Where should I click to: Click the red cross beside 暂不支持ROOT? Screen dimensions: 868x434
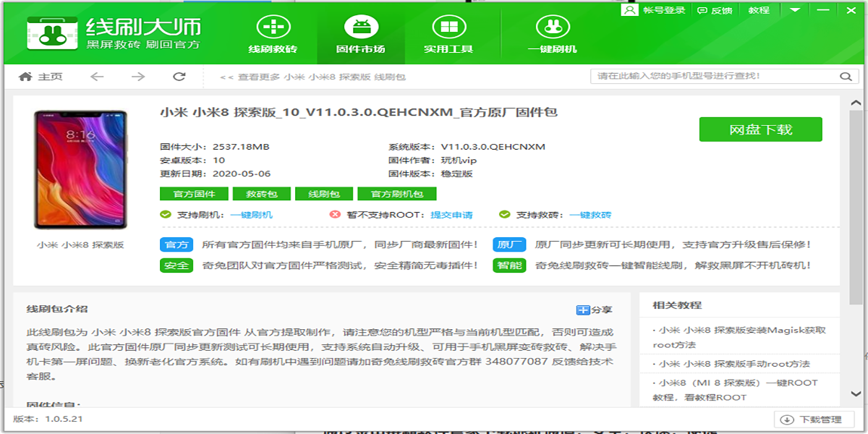click(x=335, y=215)
